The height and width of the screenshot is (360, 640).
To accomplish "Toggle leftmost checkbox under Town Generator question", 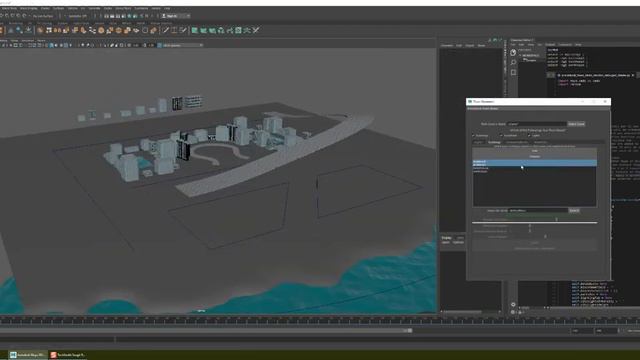I will tap(473, 136).
